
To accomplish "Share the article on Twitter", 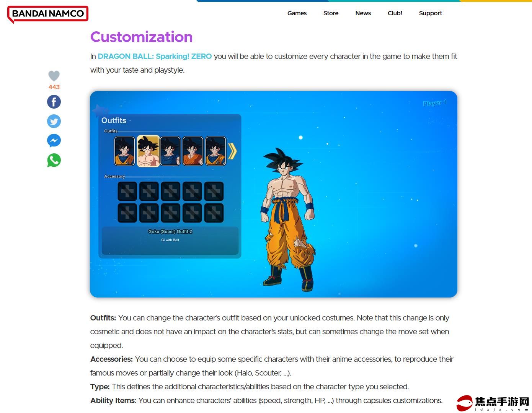I will (54, 121).
